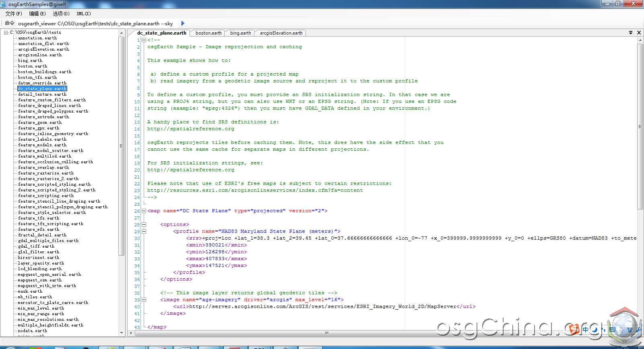This screenshot has width=644, height=349.
Task: Collapse the comment fold at line 1
Action: (144, 40)
